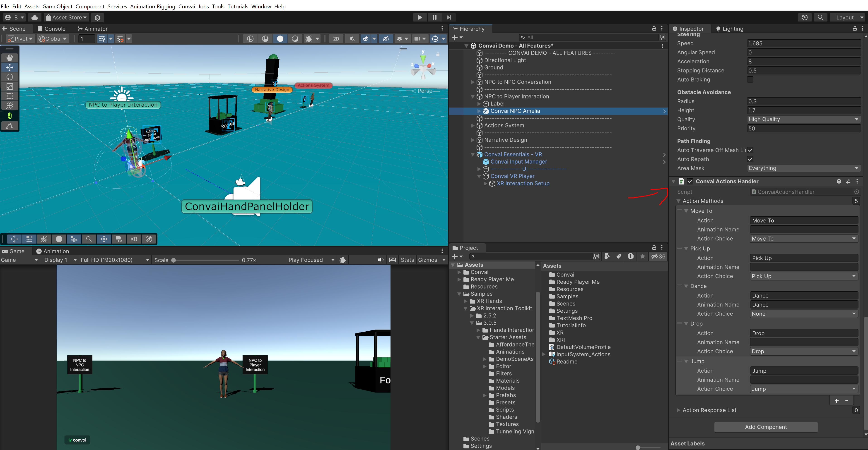
Task: Lock the Inspector panel
Action: pos(854,29)
